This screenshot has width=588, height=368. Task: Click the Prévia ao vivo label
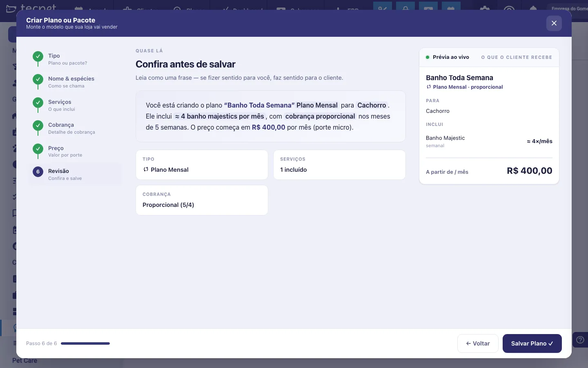click(451, 57)
